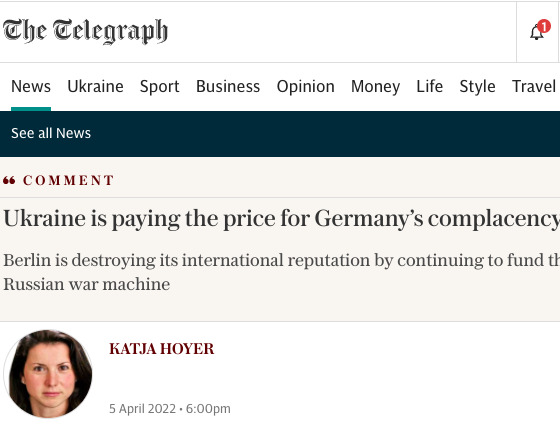Open the notifications bell icon
560x427 pixels.
click(536, 32)
